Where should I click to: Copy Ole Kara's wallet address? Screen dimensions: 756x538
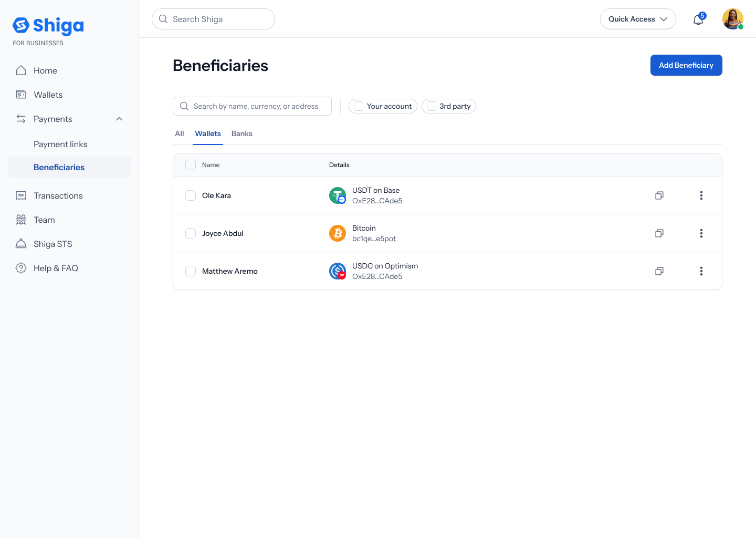pos(659,195)
